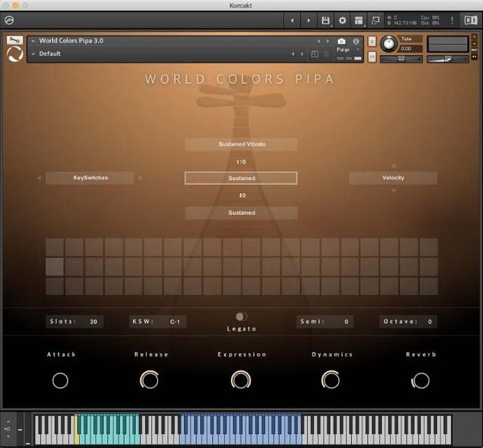Click the Reverb knob
Image resolution: width=483 pixels, height=448 pixels.
pos(420,381)
